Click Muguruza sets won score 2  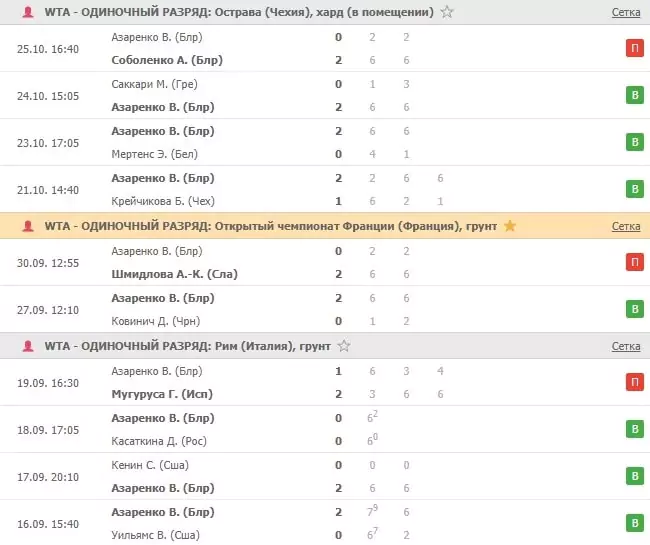pos(339,394)
